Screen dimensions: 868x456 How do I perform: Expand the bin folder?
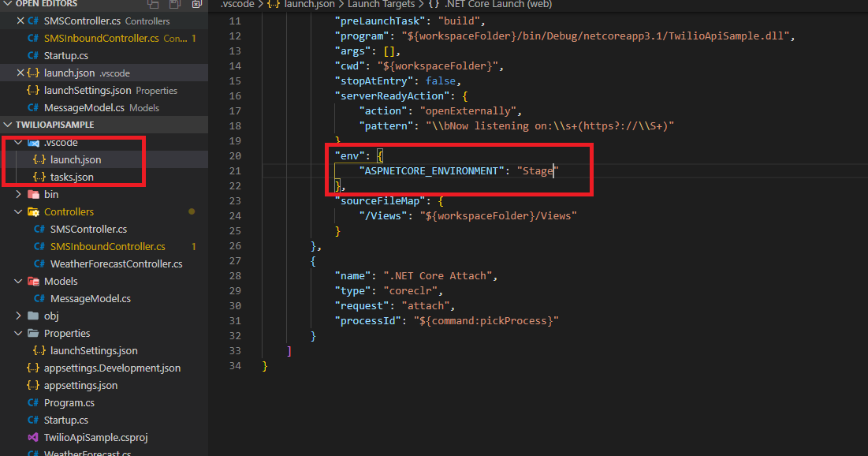(x=17, y=194)
